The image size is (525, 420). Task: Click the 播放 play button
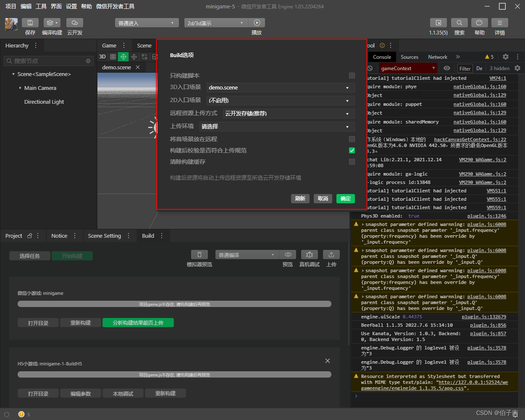[257, 23]
